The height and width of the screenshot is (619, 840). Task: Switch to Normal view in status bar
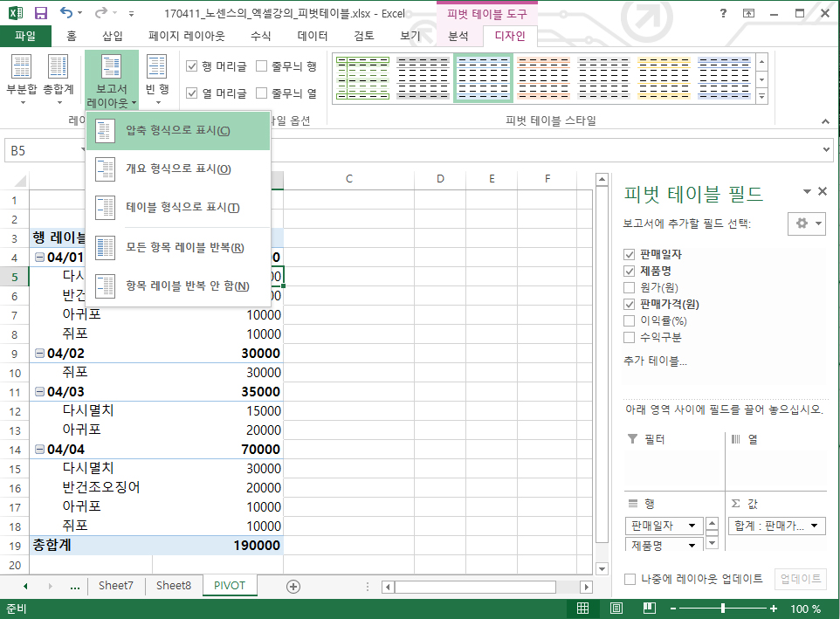583,609
